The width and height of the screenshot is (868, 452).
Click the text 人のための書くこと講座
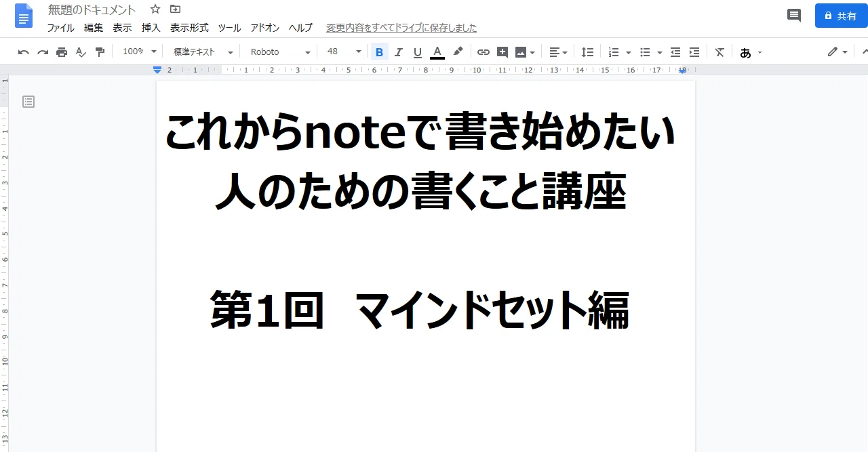(420, 192)
